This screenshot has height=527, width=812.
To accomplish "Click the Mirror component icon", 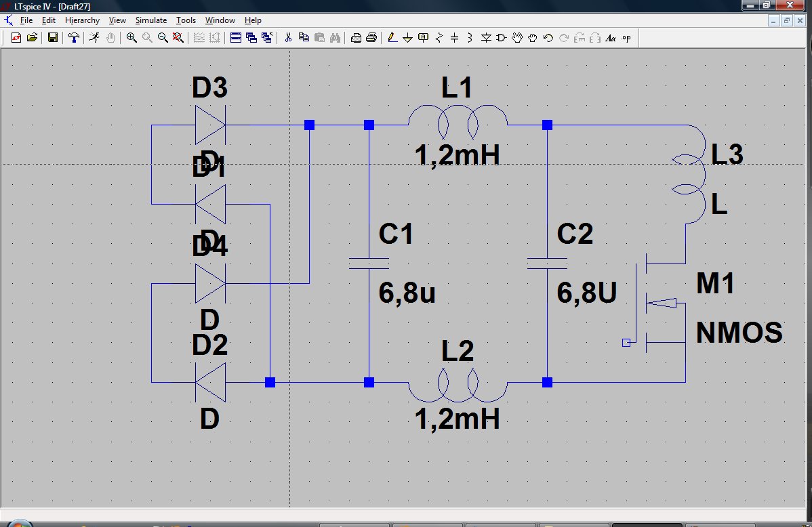I will click(x=595, y=38).
